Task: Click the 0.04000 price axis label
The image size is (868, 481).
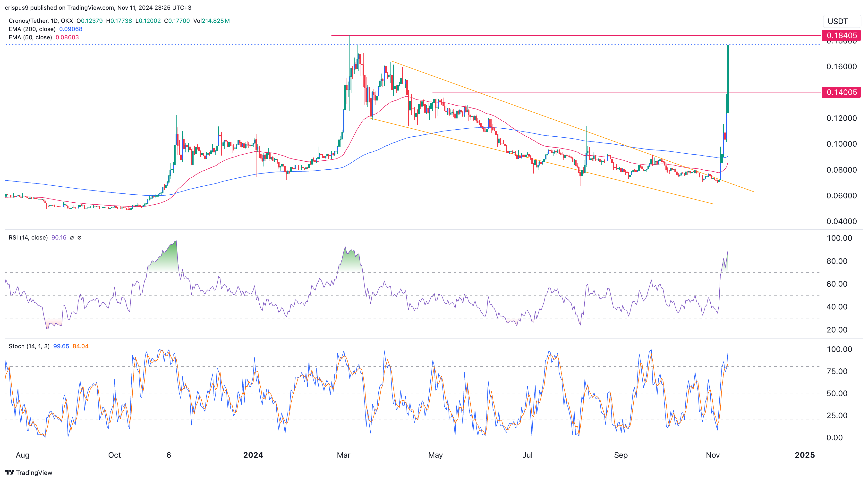Action: click(841, 222)
